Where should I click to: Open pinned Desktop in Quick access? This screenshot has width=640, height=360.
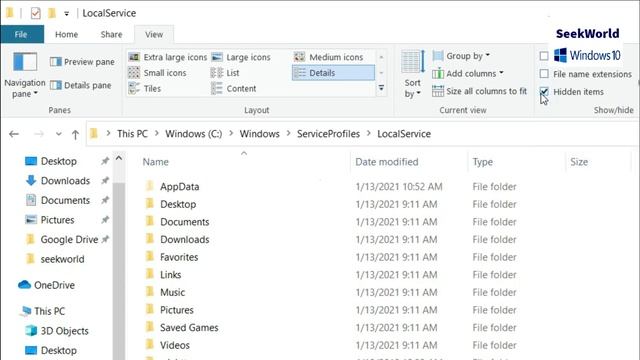click(58, 161)
